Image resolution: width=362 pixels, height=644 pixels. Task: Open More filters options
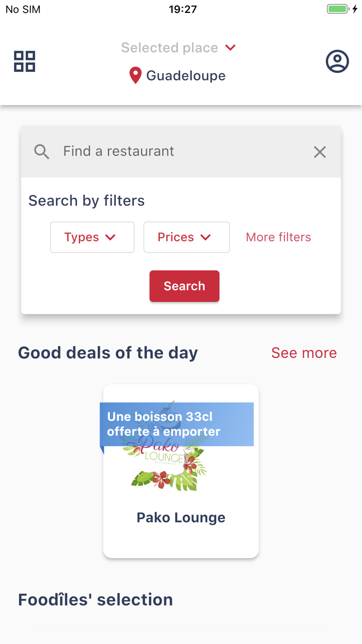point(278,237)
